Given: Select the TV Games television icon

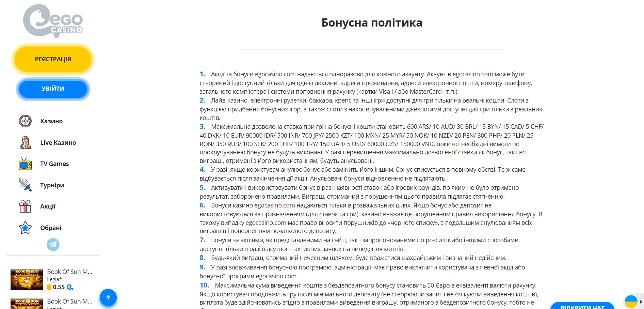Looking at the screenshot, I should pyautogui.click(x=25, y=164).
